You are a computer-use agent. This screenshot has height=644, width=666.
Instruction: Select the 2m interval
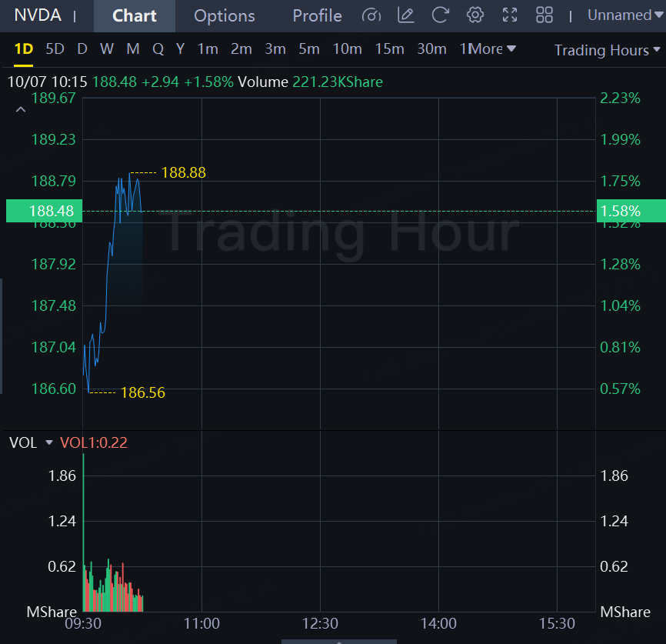click(x=241, y=49)
